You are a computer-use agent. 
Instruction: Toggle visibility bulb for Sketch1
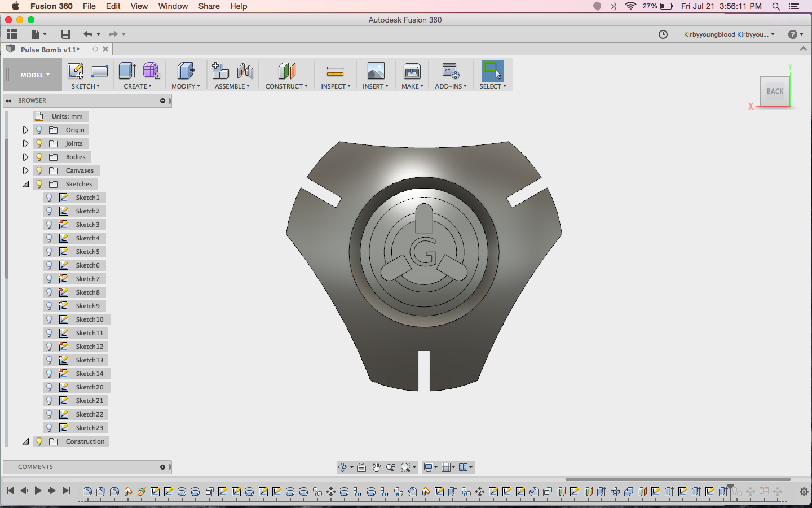coord(50,198)
